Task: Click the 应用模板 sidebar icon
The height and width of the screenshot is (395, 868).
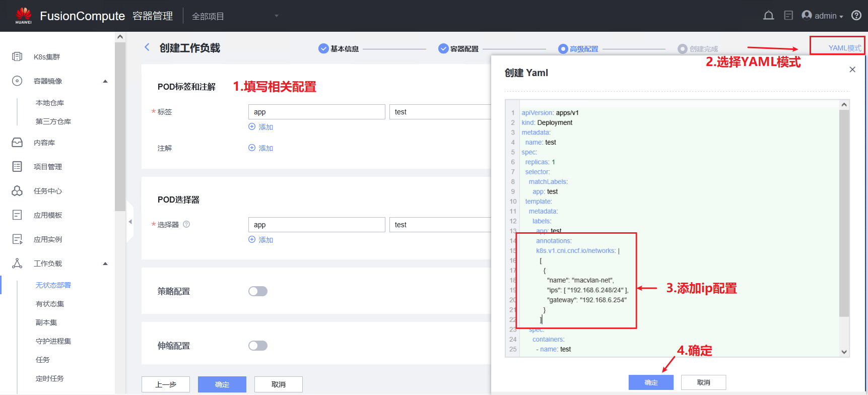Action: (x=17, y=215)
